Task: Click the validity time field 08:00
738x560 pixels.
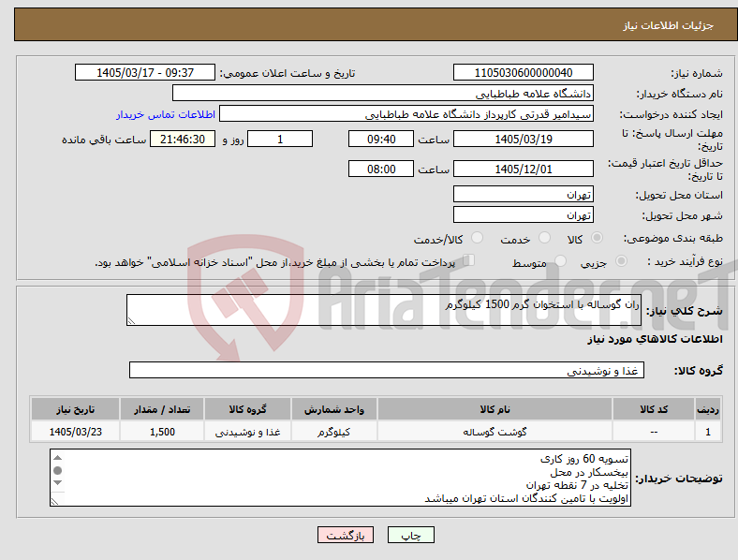Action: [381, 169]
